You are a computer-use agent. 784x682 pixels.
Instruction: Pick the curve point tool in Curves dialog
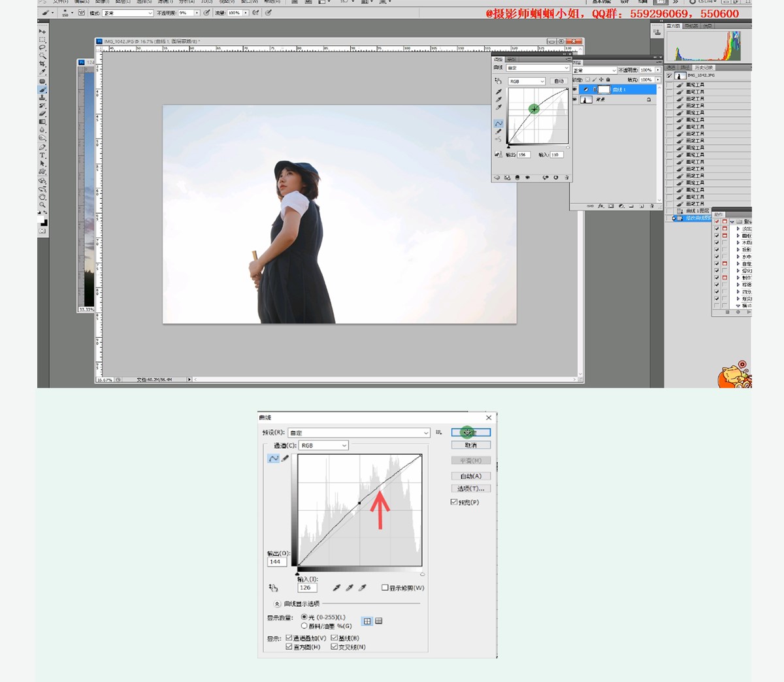273,459
